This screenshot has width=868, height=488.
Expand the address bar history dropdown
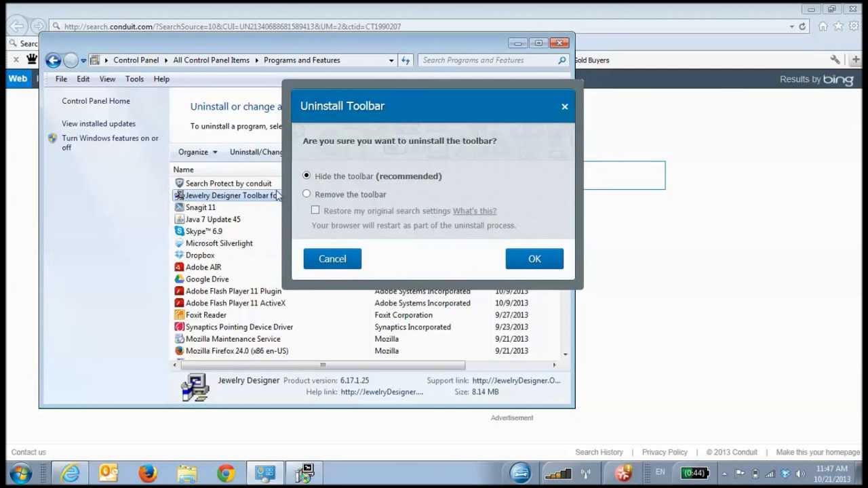(391, 60)
